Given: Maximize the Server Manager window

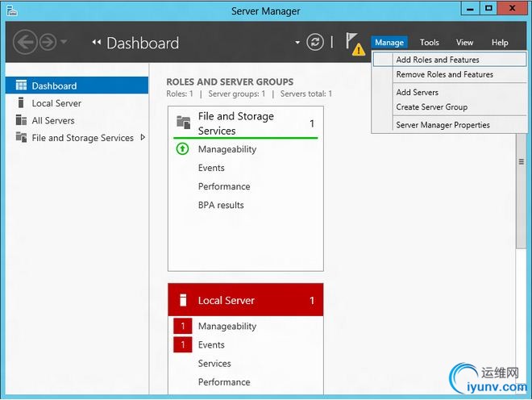Looking at the screenshot, I should coord(488,8).
